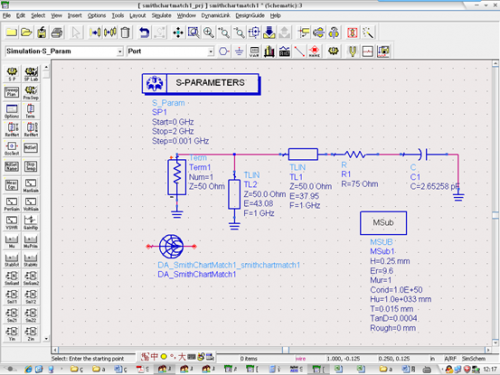Click the taskbar clock showing 12:17

pyautogui.click(x=489, y=369)
